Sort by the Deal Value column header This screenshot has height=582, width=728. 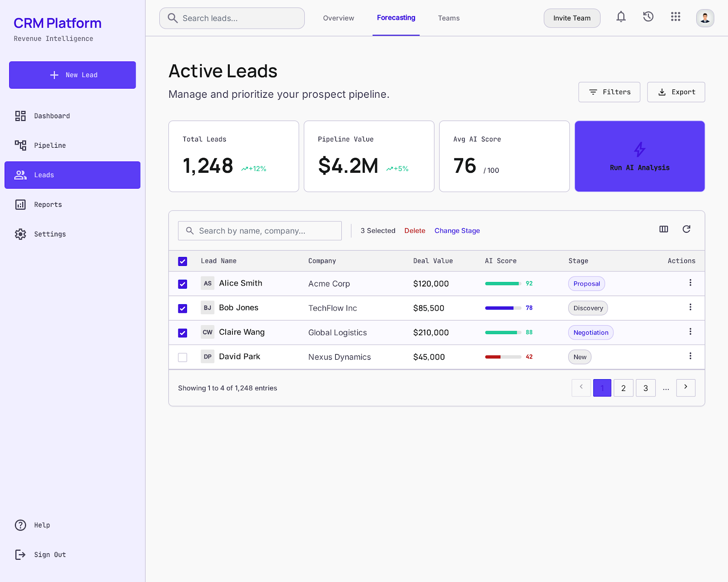click(x=433, y=261)
